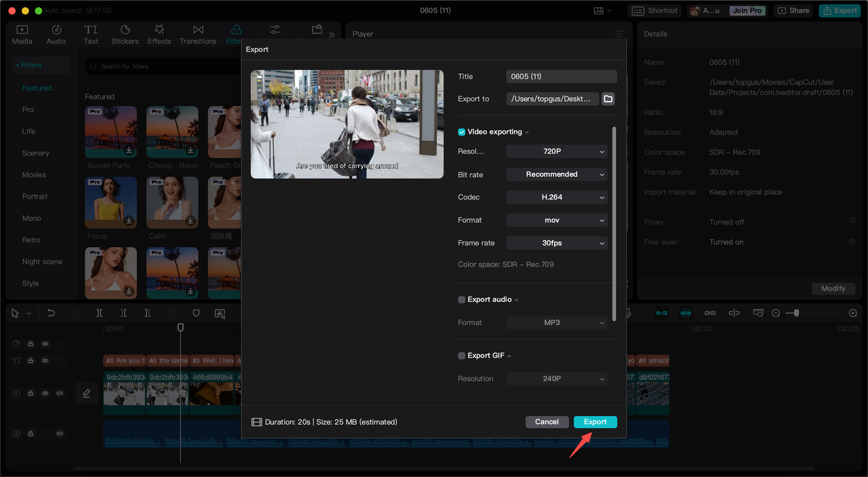The image size is (868, 477).
Task: Click the undo arrow in timeline toolbar
Action: point(51,313)
